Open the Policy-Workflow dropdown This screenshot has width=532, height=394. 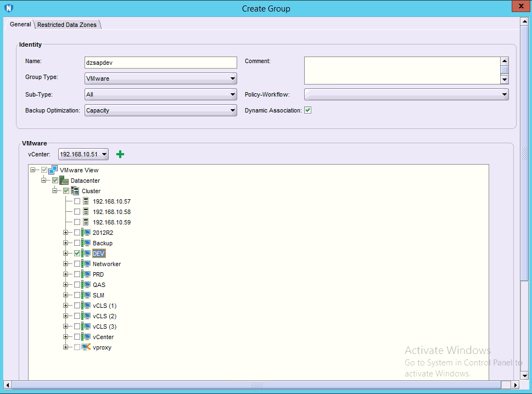tap(406, 94)
